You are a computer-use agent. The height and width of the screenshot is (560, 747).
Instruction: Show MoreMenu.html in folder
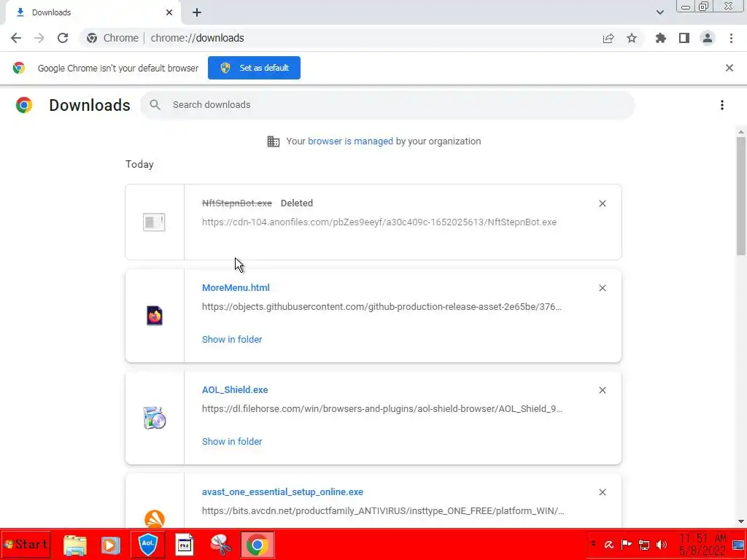(x=232, y=340)
